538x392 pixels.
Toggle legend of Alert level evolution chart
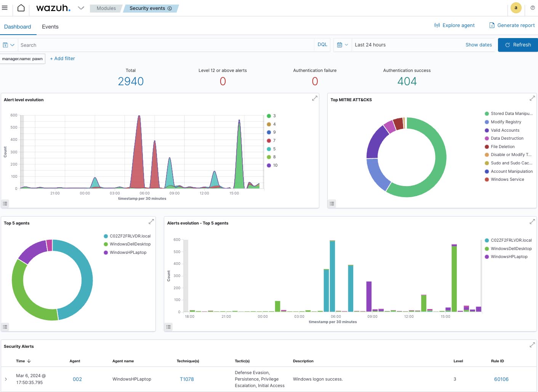click(5, 204)
